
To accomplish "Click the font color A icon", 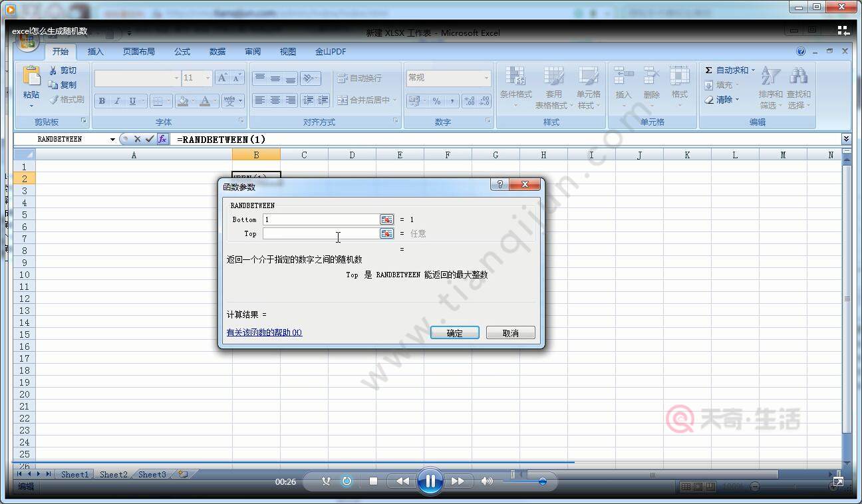I will coord(205,101).
